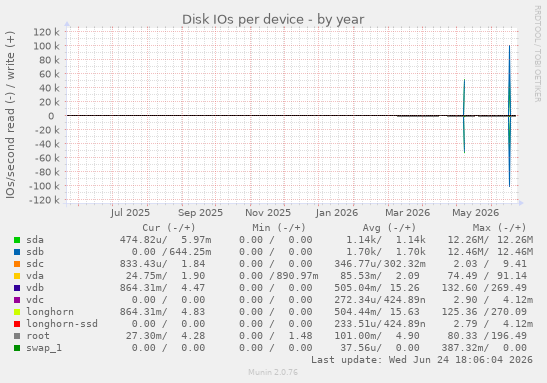547x383 pixels.
Task: Select the 'swap_1' legend label
Action: (44, 348)
